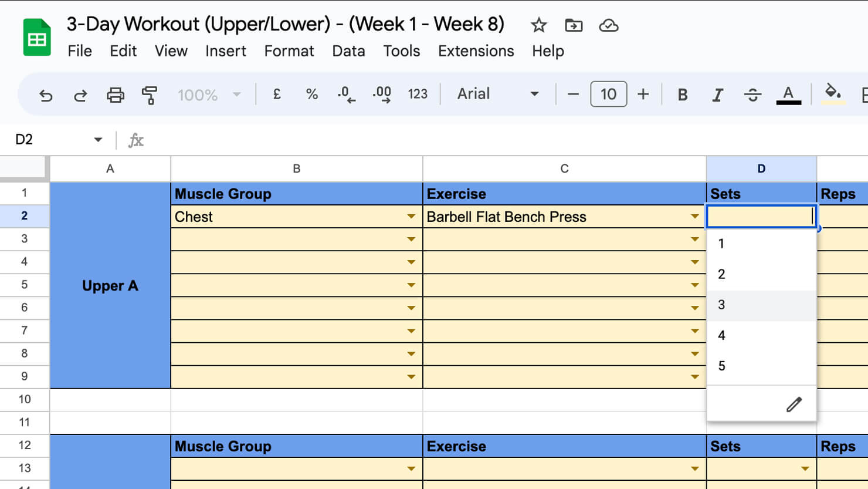Image resolution: width=868 pixels, height=489 pixels.
Task: Click the pencil edit icon in dropdown
Action: (x=794, y=404)
